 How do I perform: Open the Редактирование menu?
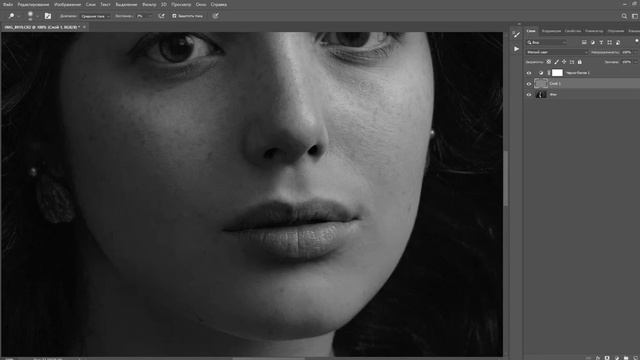pyautogui.click(x=33, y=4)
